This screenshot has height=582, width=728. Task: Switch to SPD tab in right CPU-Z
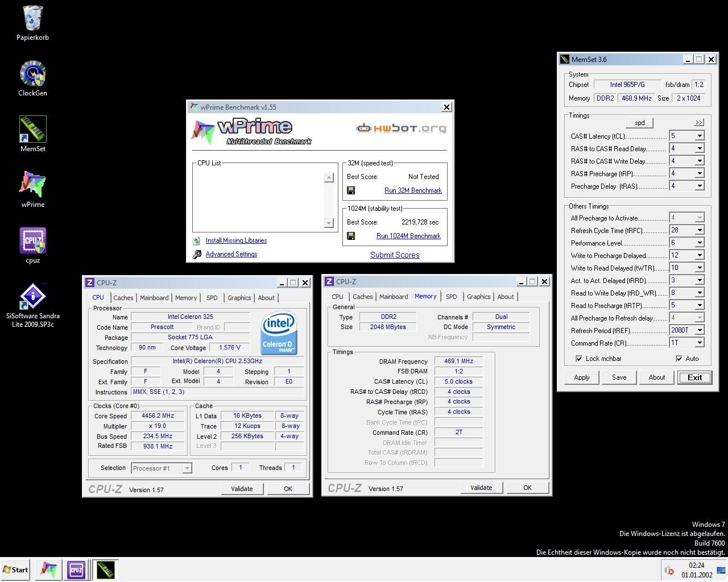452,297
